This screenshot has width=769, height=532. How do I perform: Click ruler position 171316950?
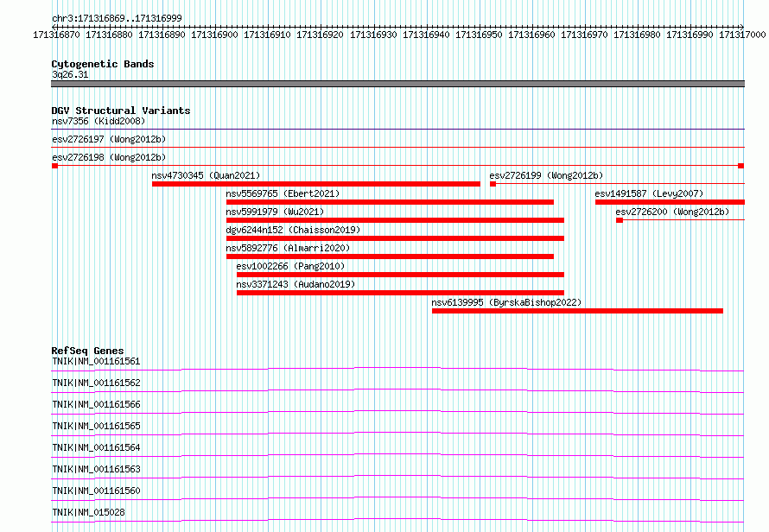click(x=479, y=35)
